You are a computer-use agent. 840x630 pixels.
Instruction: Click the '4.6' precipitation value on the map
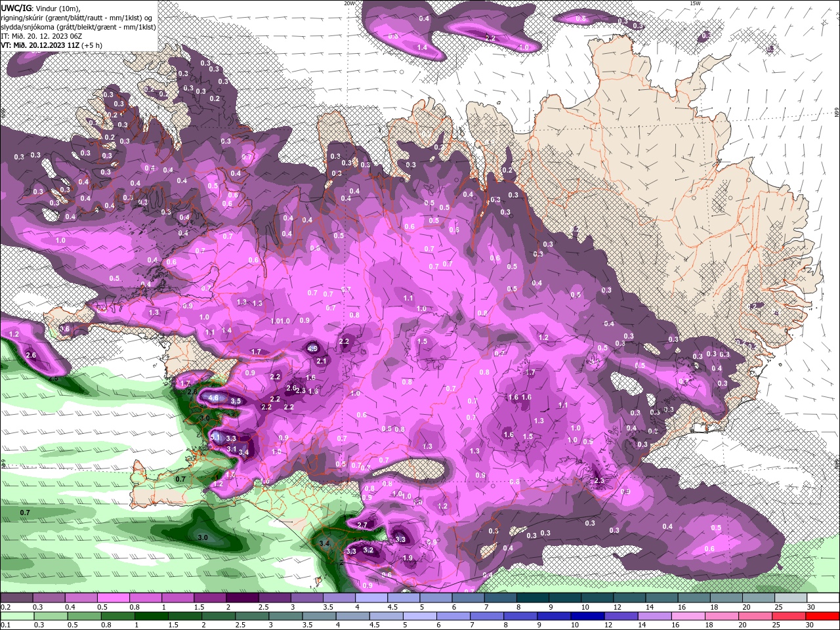click(x=213, y=398)
